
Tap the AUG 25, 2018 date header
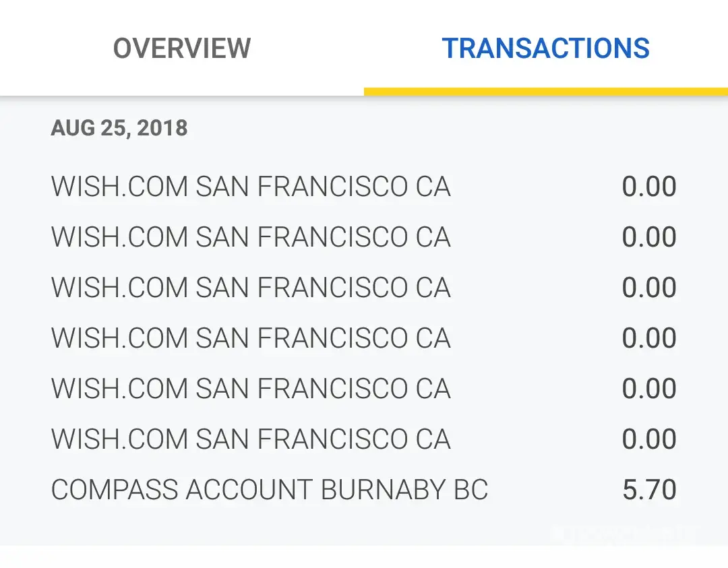click(119, 128)
